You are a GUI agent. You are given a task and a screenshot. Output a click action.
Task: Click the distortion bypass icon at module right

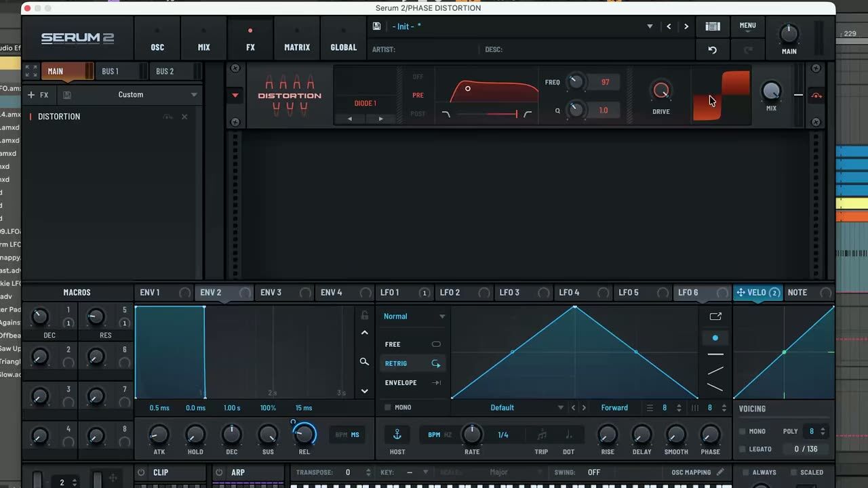click(816, 96)
